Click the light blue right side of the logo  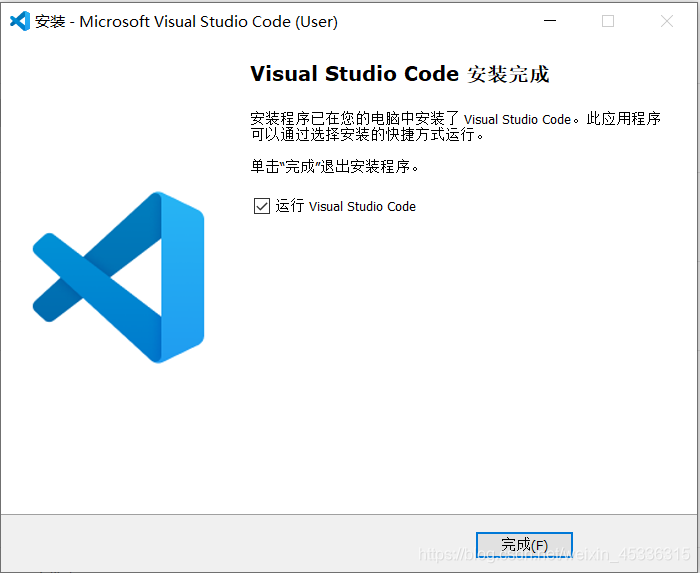[182, 277]
